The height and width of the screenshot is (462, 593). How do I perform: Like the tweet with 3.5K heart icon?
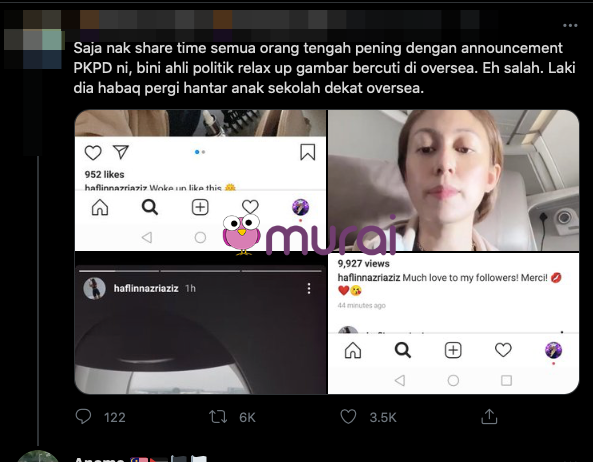coord(348,417)
